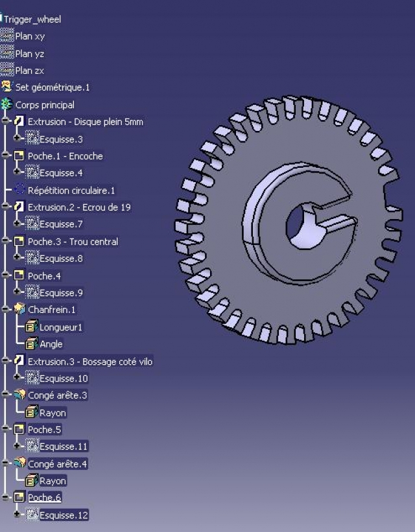Click the Répétition circulaire.1 pattern icon

pos(19,191)
